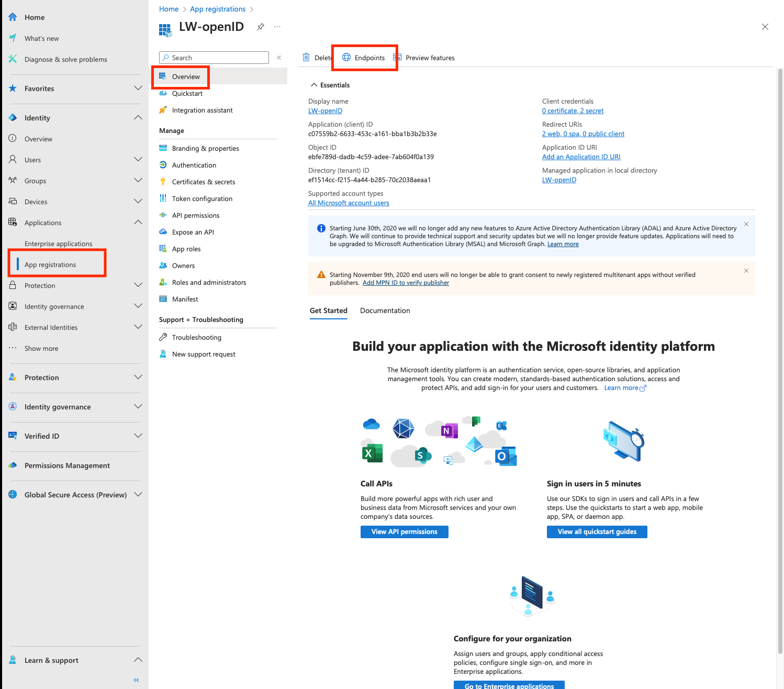
Task: Expand the Favorites section chevron
Action: pyautogui.click(x=138, y=88)
